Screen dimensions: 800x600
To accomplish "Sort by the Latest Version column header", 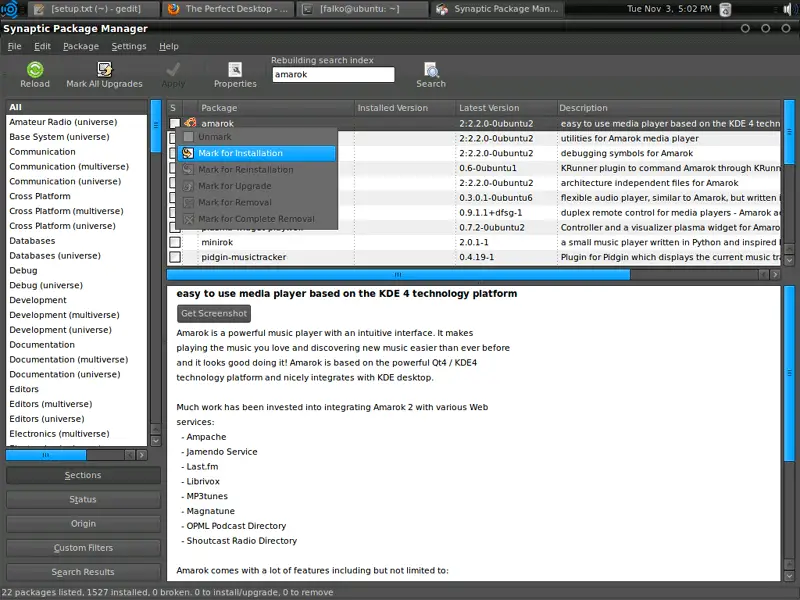I will (489, 108).
